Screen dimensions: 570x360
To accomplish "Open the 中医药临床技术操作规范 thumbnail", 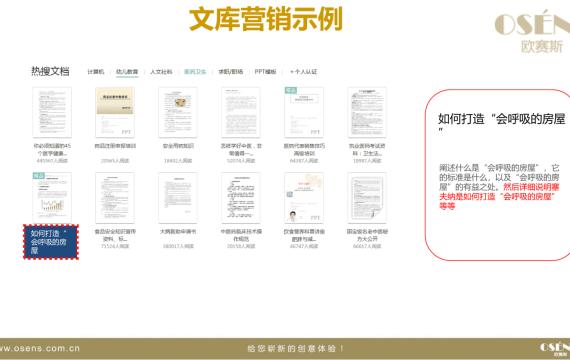I will pos(241,198).
